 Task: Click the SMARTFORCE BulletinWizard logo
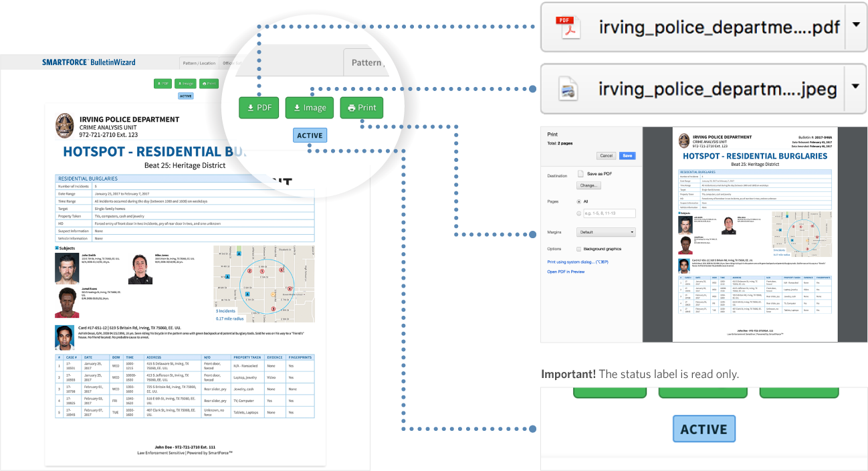click(x=88, y=63)
